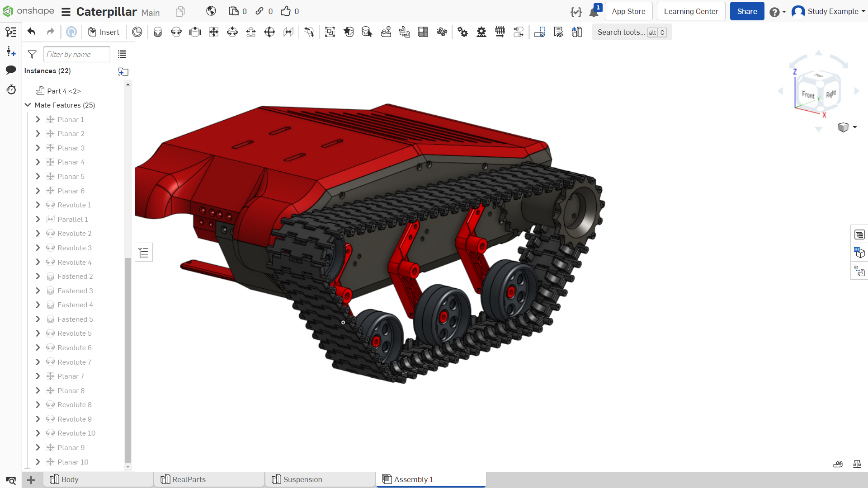Screen dimensions: 868x488
Task: Toggle the list view icon beside filter
Action: click(122, 55)
